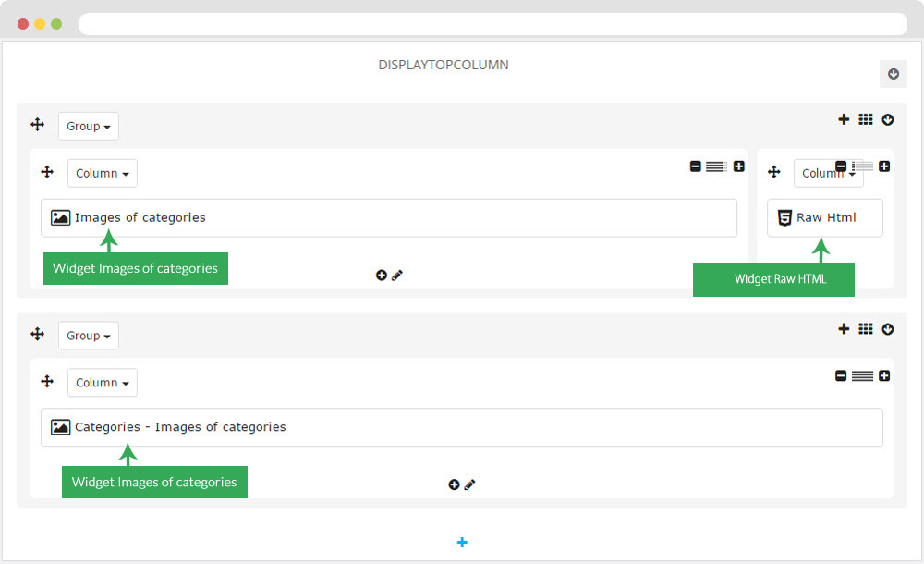Click the second group's circular down-arrow icon
The image size is (924, 564).
point(888,329)
